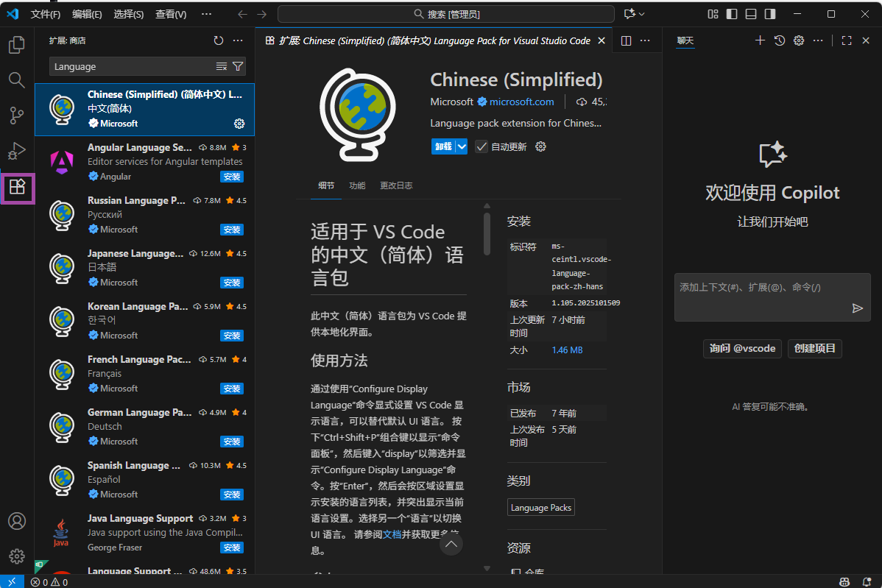Image resolution: width=882 pixels, height=588 pixels.
Task: Toggle the bottom panel visibility
Action: pos(751,14)
